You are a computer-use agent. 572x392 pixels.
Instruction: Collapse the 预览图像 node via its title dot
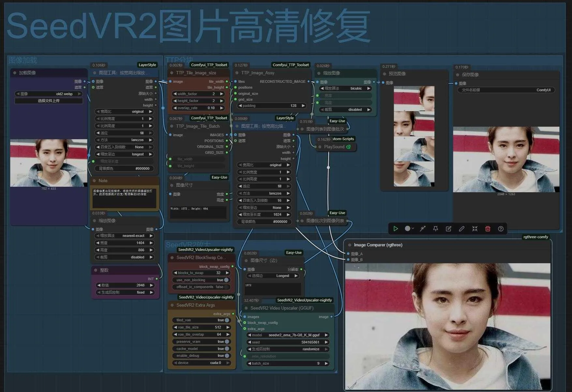point(385,74)
